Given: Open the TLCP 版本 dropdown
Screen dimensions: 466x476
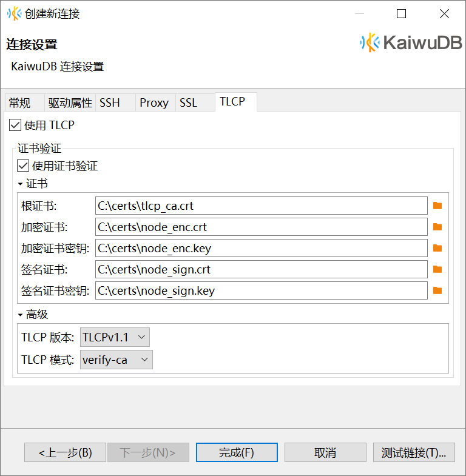Looking at the screenshot, I should pyautogui.click(x=115, y=337).
